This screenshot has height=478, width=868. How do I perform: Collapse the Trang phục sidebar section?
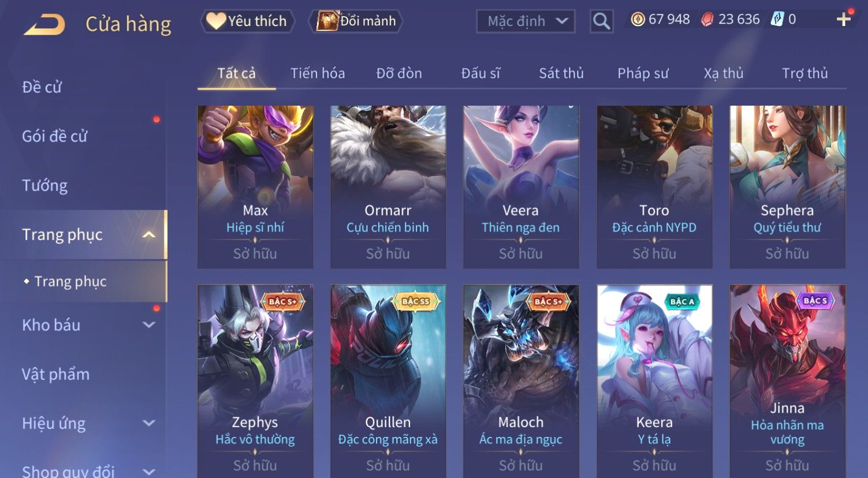(148, 234)
